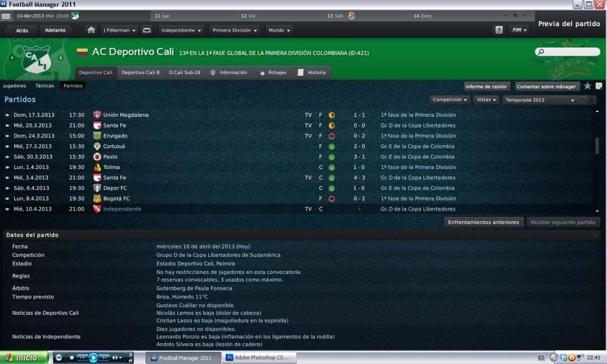This screenshot has width=607, height=364.
Task: Go to the home screen icon
Action: tap(91, 30)
